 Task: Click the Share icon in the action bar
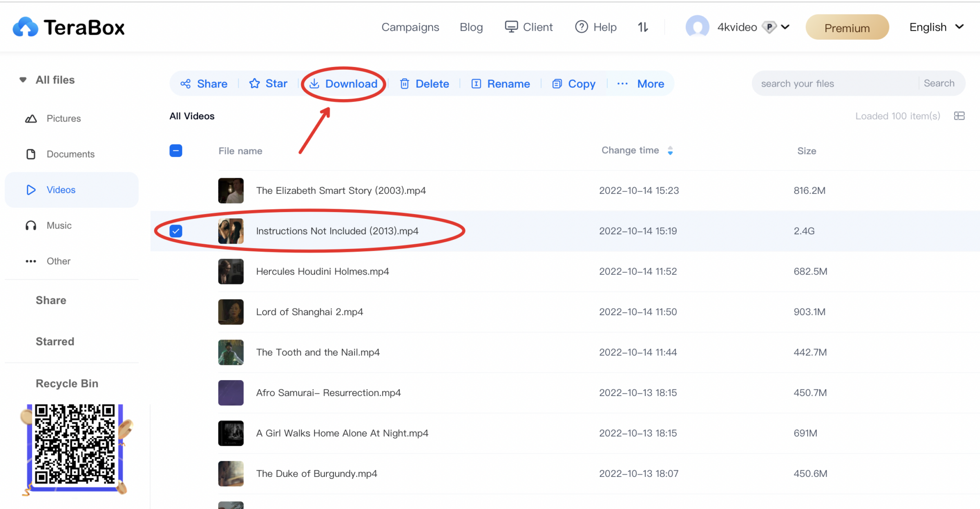point(186,84)
